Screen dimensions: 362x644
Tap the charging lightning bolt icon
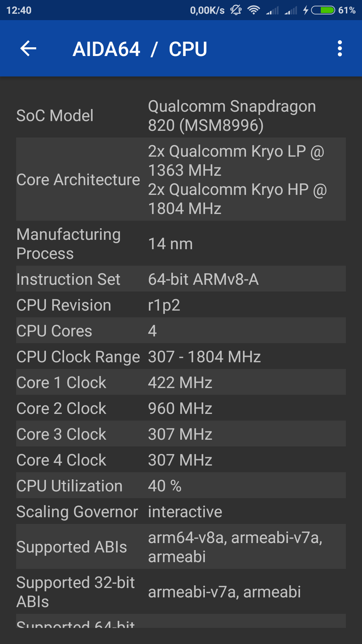(305, 10)
